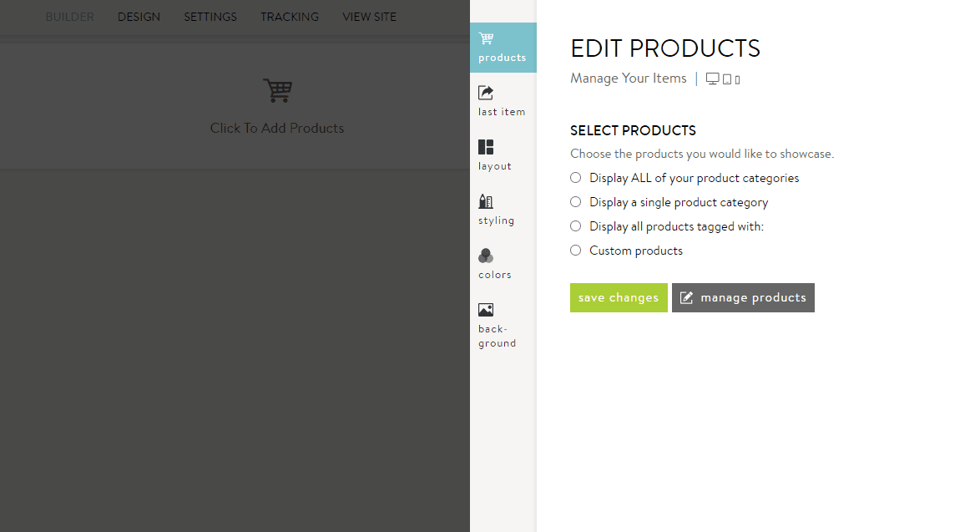Select Display a single product category
The height and width of the screenshot is (532, 980).
pos(575,201)
